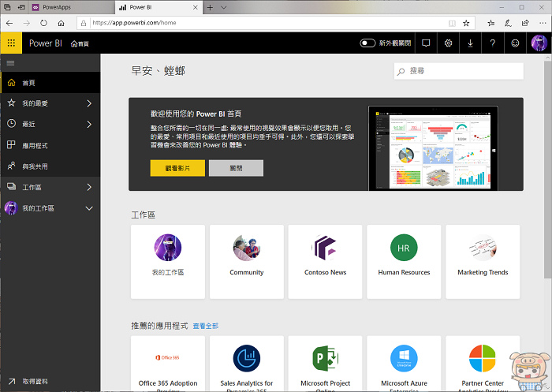The width and height of the screenshot is (552, 392).
Task: Open the help question mark icon
Action: [492, 43]
